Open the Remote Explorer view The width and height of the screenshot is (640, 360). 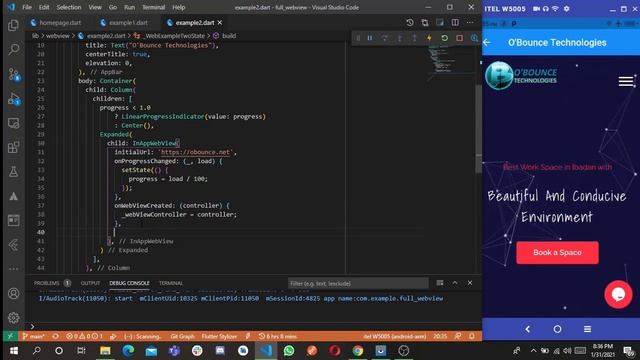click(13, 123)
